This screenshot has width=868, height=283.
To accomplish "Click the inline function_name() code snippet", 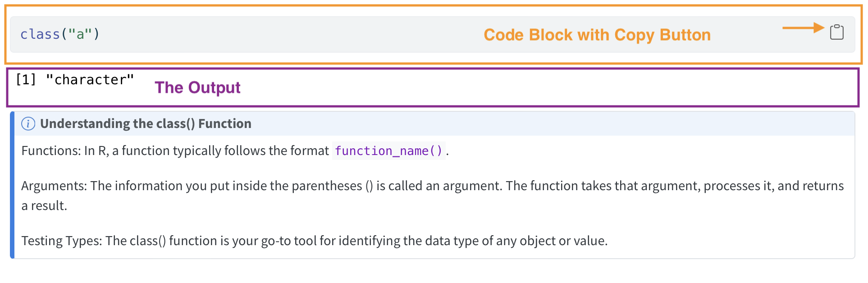I will [388, 151].
